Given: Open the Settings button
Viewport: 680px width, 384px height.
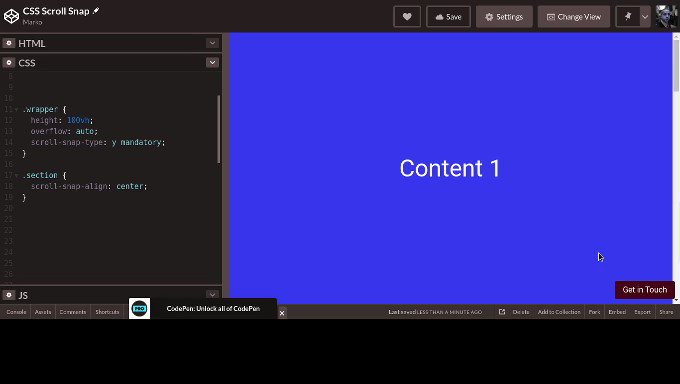Looking at the screenshot, I should pos(504,17).
